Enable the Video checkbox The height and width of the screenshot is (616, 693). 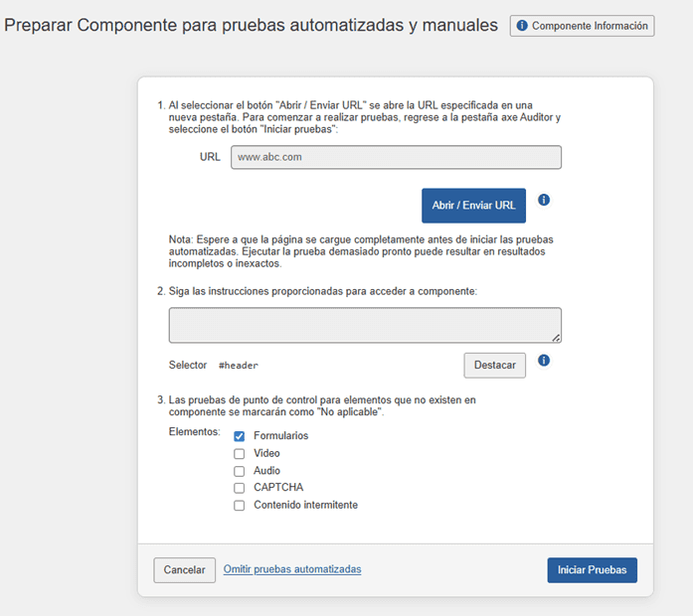[x=239, y=454]
